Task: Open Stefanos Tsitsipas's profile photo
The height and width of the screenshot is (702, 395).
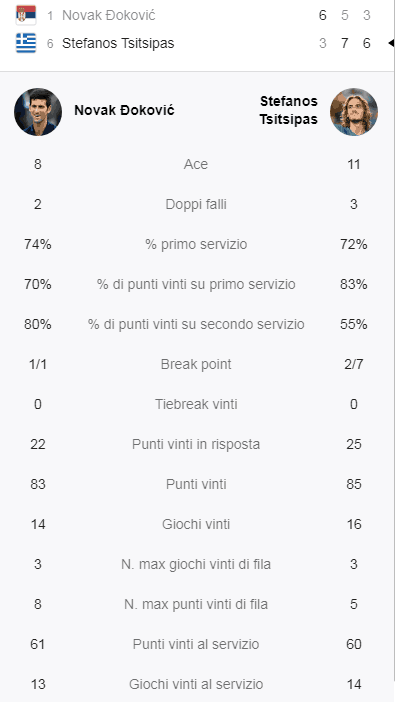Action: coord(354,112)
